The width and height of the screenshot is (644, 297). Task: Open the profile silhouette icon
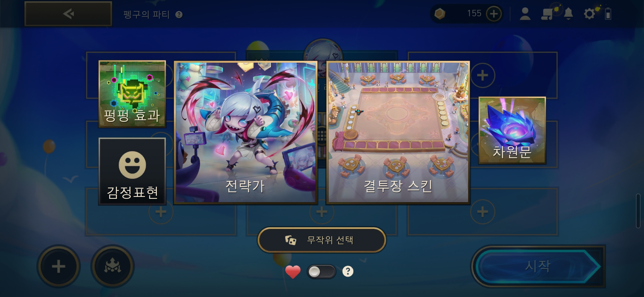coord(525,14)
